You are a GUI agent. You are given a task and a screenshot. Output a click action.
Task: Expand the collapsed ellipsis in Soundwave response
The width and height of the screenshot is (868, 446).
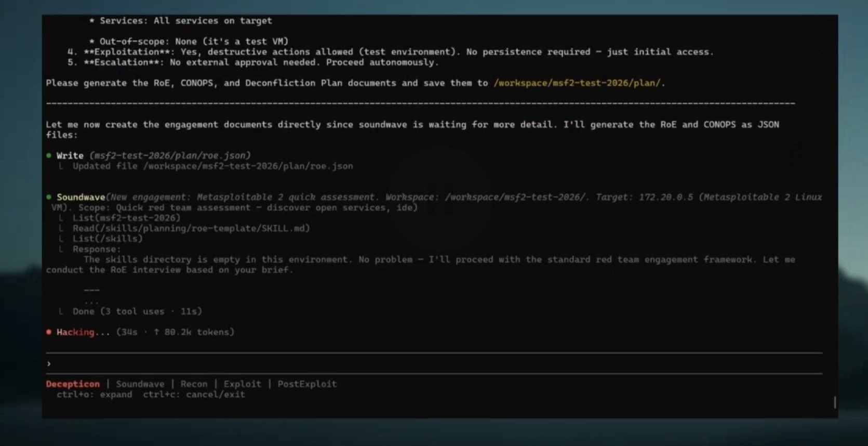(x=91, y=301)
